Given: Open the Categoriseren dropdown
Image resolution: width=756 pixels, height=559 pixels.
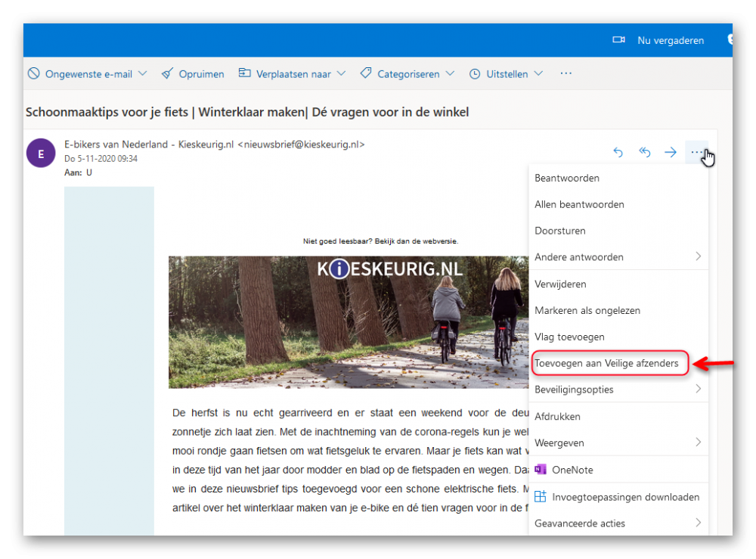Looking at the screenshot, I should coord(450,73).
